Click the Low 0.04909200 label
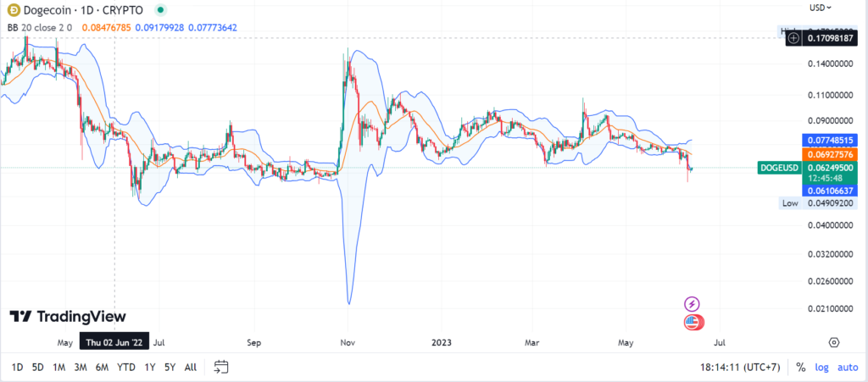Image resolution: width=868 pixels, height=382 pixels. click(x=819, y=203)
